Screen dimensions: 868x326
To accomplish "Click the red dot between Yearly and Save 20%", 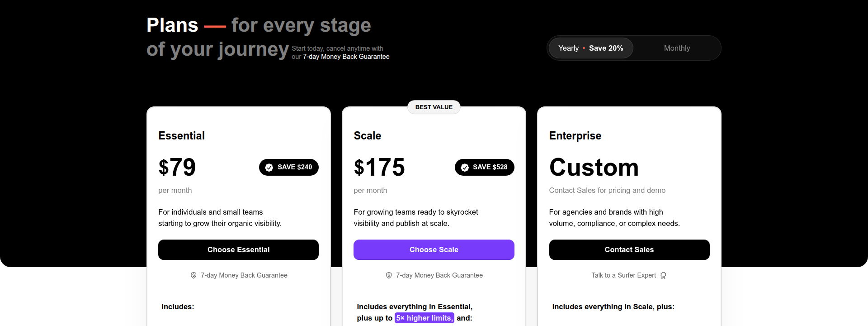I will [584, 48].
